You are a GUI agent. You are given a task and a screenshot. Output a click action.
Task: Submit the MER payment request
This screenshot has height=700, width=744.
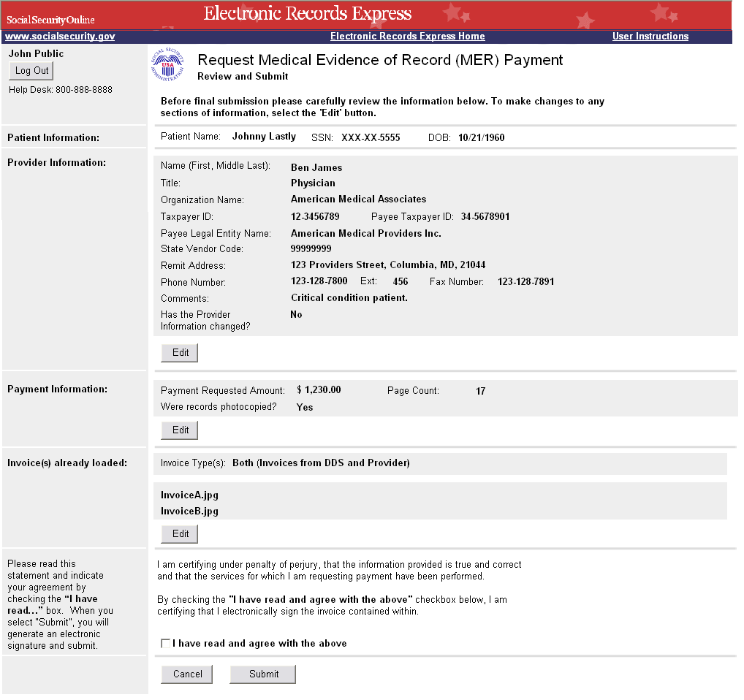(x=263, y=674)
